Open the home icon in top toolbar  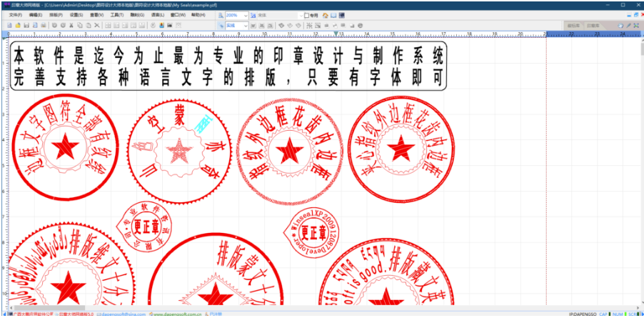(x=326, y=15)
